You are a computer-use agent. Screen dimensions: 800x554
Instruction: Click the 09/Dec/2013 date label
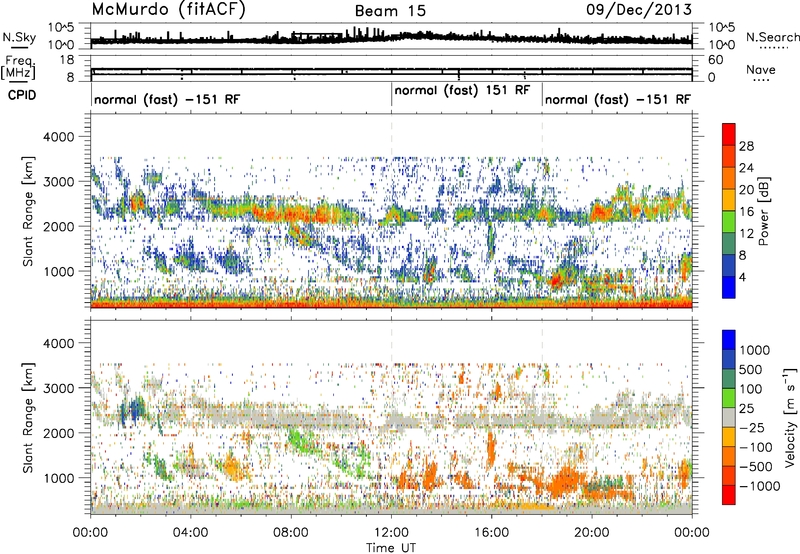[639, 9]
